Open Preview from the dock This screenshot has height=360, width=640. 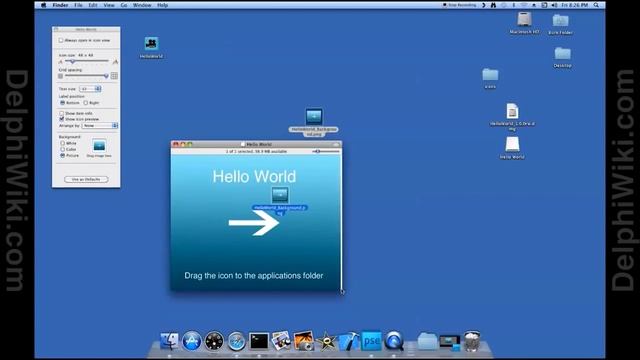point(281,341)
